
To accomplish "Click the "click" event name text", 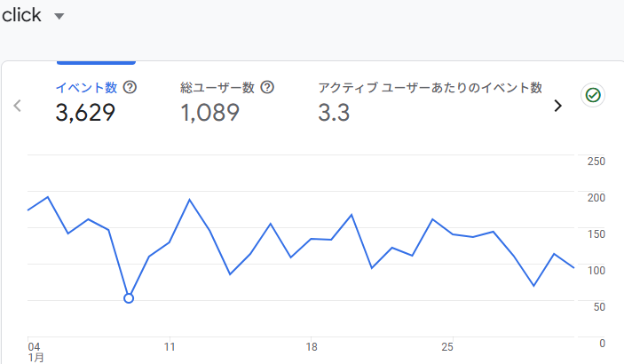I will [x=22, y=16].
